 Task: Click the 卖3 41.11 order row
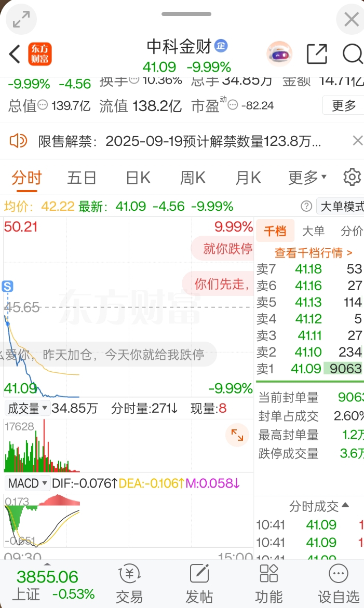pos(309,335)
